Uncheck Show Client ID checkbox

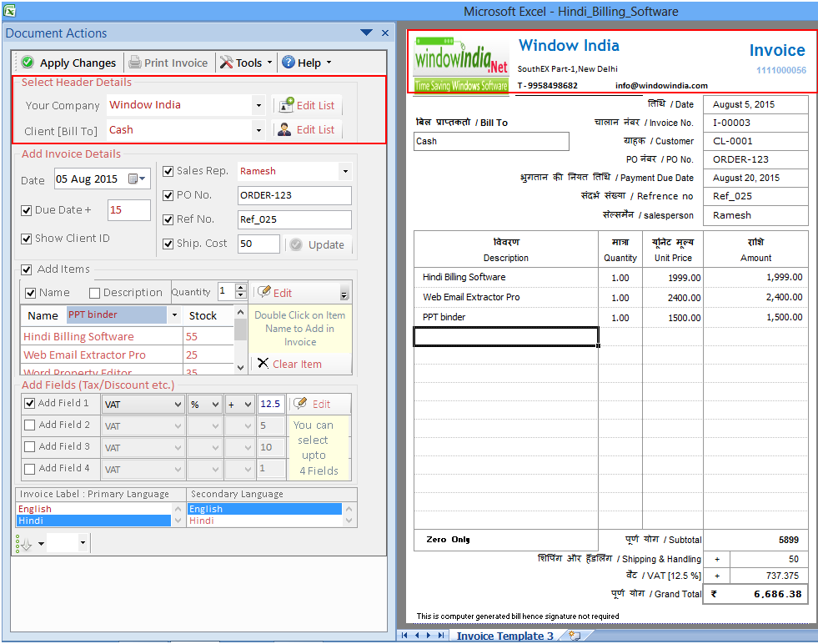[x=26, y=239]
